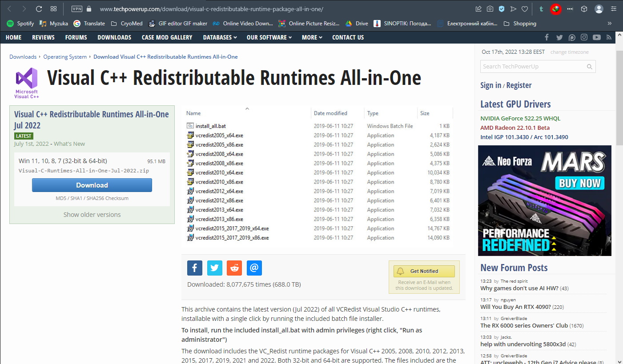Click the Register link
This screenshot has height=364, width=623.
[519, 85]
